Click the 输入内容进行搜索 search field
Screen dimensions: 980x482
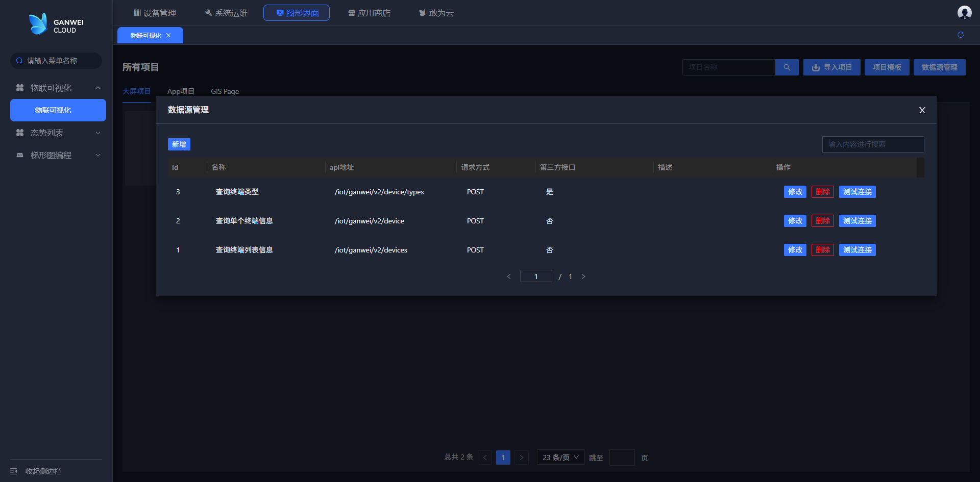pos(873,144)
